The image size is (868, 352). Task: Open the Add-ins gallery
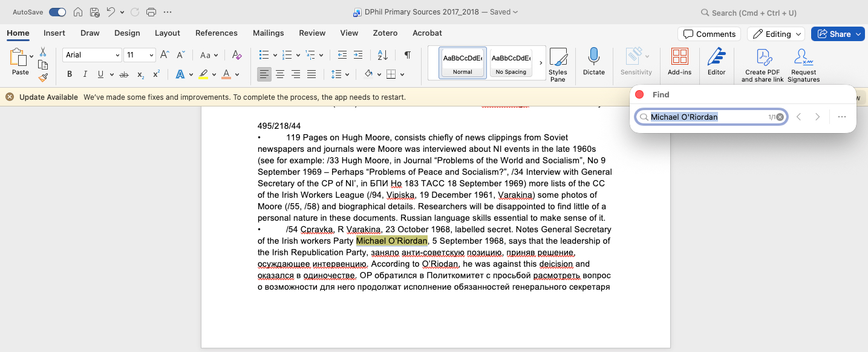[679, 57]
